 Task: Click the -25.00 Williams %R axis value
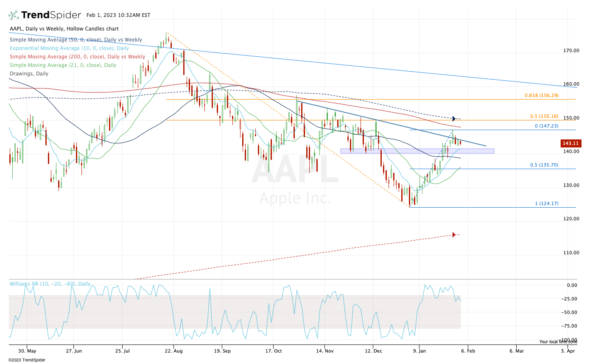point(569,299)
